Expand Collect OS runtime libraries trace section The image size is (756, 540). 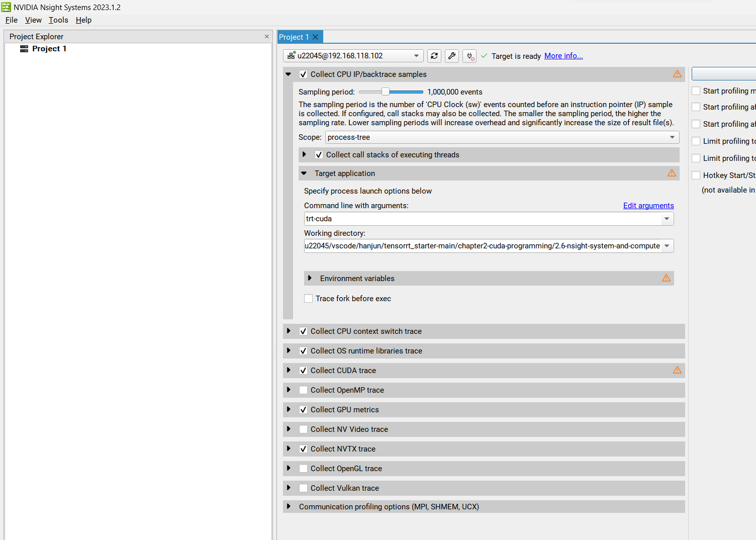tap(289, 350)
